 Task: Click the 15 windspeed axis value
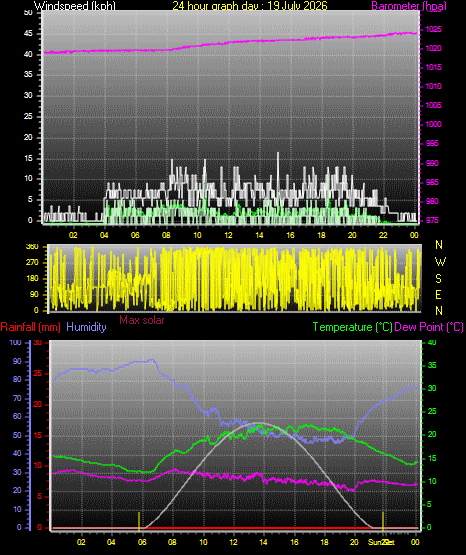(x=28, y=158)
